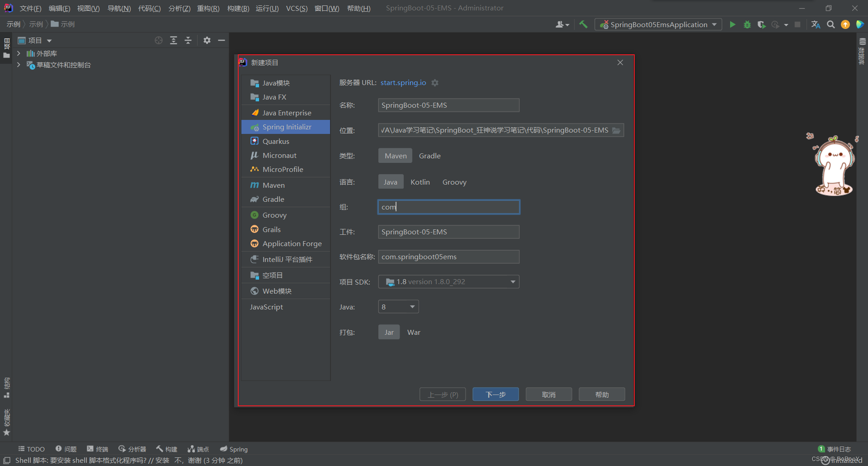The image size is (868, 466).
Task: Open Search Everywhere magnifier icon
Action: coord(830,24)
